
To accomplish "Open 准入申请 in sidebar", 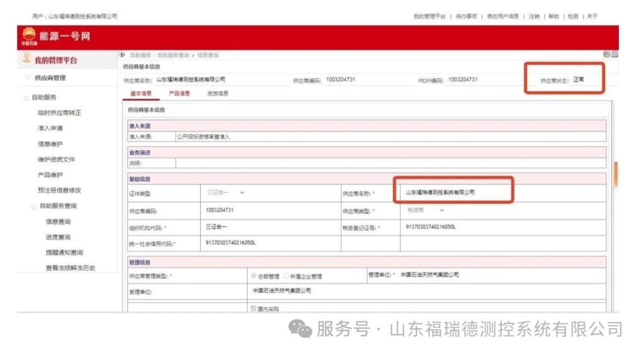I will (x=50, y=128).
